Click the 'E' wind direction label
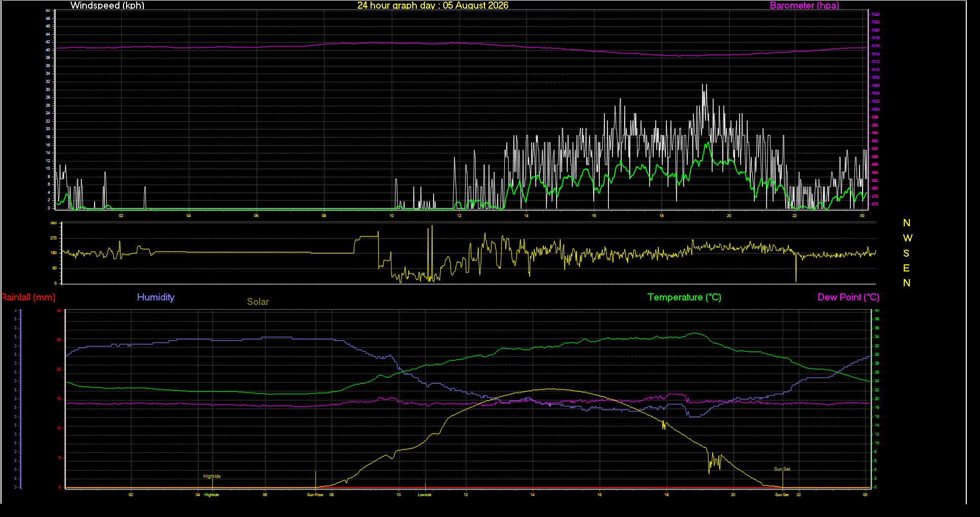980x517 pixels. [906, 268]
